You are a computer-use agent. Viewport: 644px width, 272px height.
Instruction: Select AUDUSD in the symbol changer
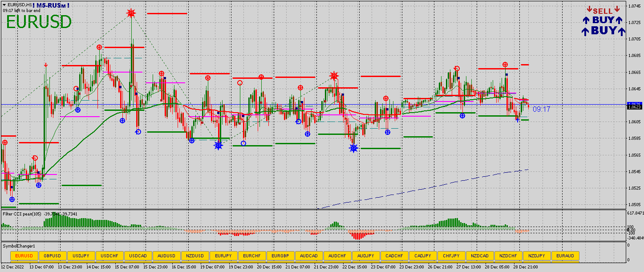(166, 256)
